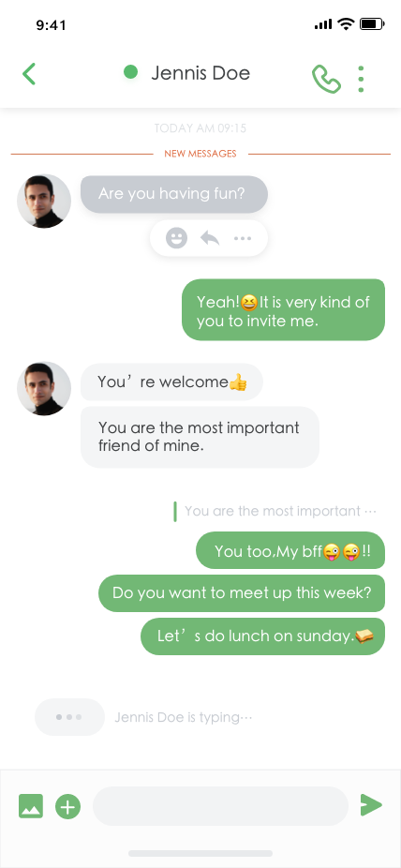Open more options in message reaction bar
This screenshot has width=401, height=868.
tap(243, 239)
